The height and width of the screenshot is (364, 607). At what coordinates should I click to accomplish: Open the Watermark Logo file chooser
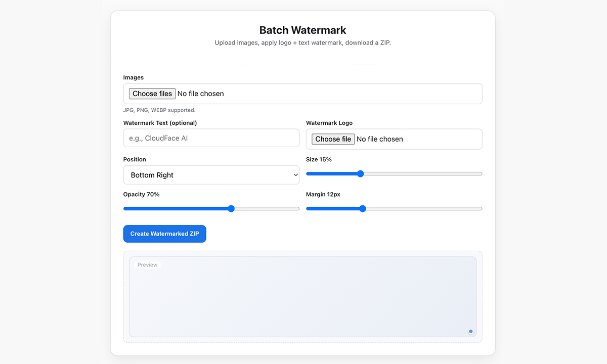pyautogui.click(x=332, y=139)
